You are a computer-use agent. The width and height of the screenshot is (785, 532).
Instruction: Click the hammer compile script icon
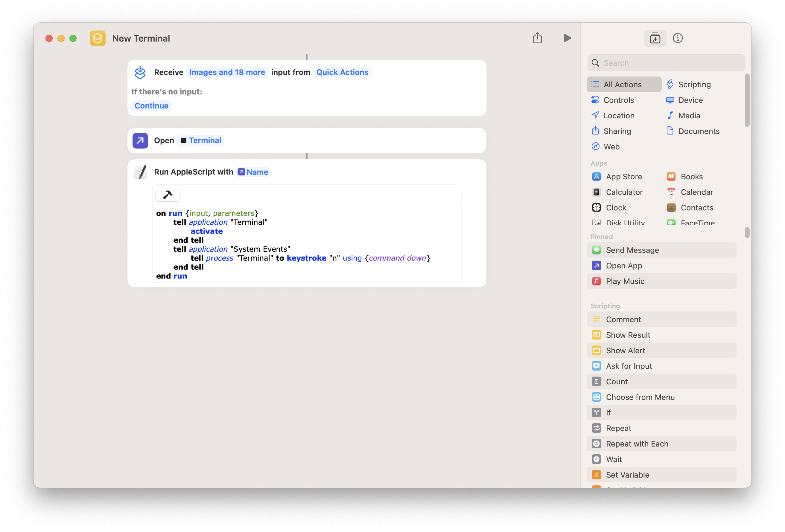click(168, 195)
